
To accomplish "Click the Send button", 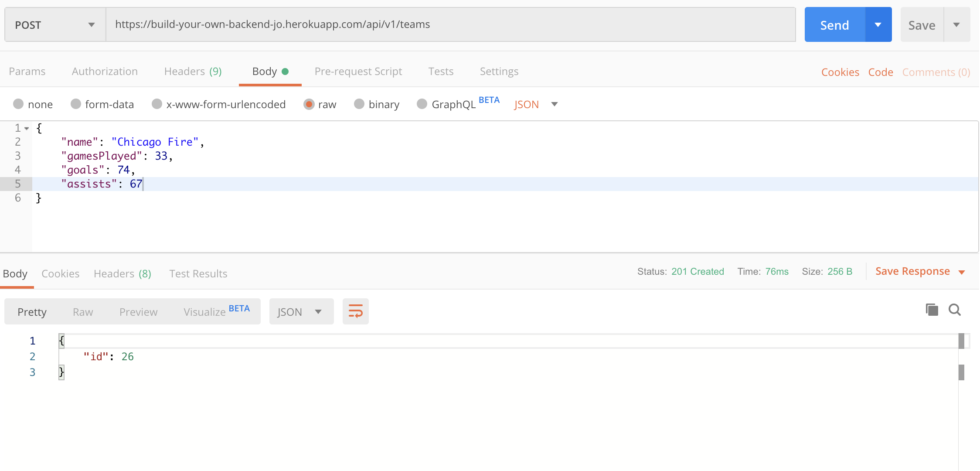I will pyautogui.click(x=834, y=24).
